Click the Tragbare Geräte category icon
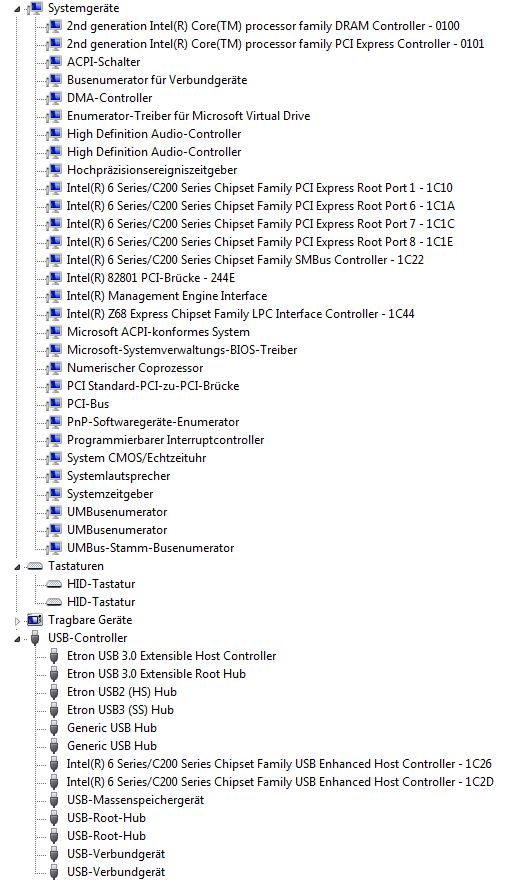This screenshot has height=882, width=519. (x=35, y=620)
